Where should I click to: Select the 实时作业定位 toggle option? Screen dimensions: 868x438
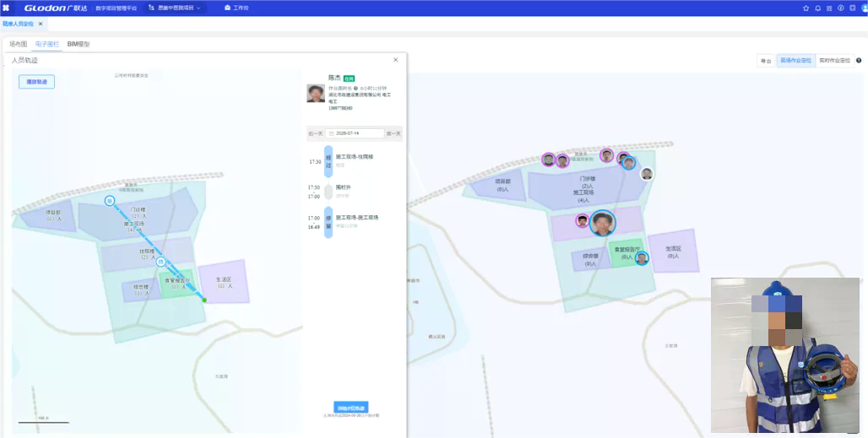(x=835, y=61)
